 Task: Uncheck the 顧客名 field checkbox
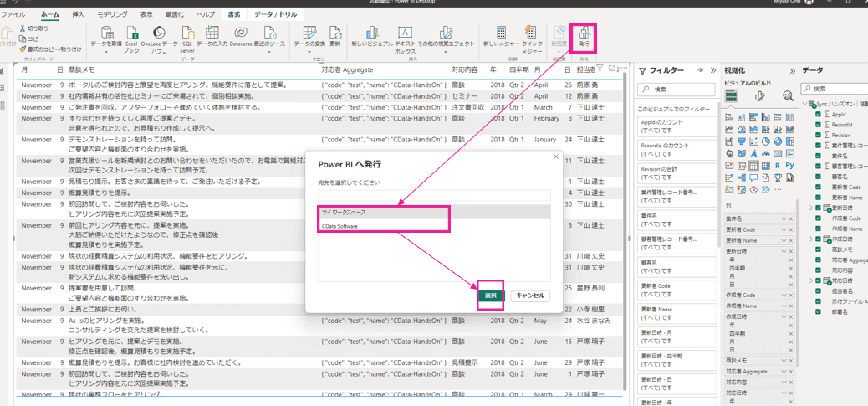pyautogui.click(x=818, y=176)
